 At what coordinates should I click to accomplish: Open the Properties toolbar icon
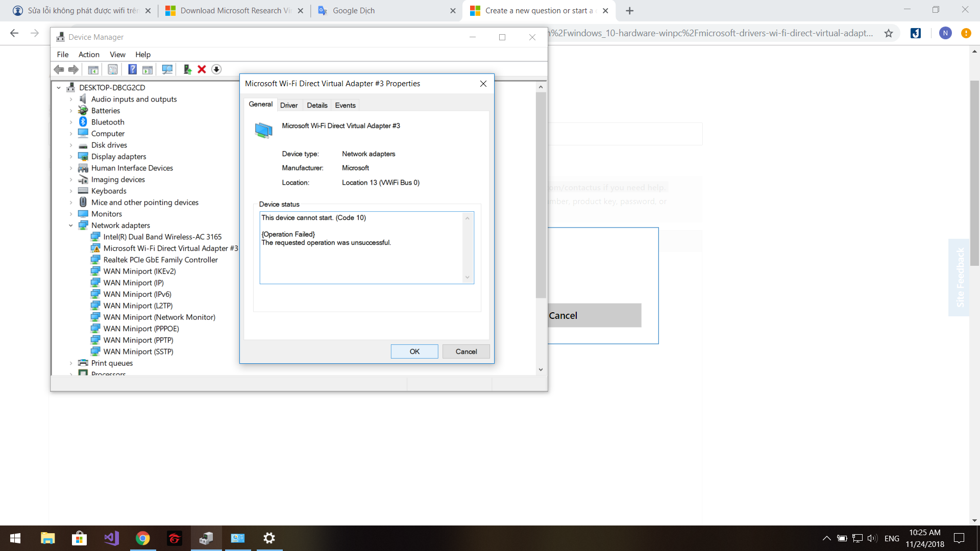point(113,69)
